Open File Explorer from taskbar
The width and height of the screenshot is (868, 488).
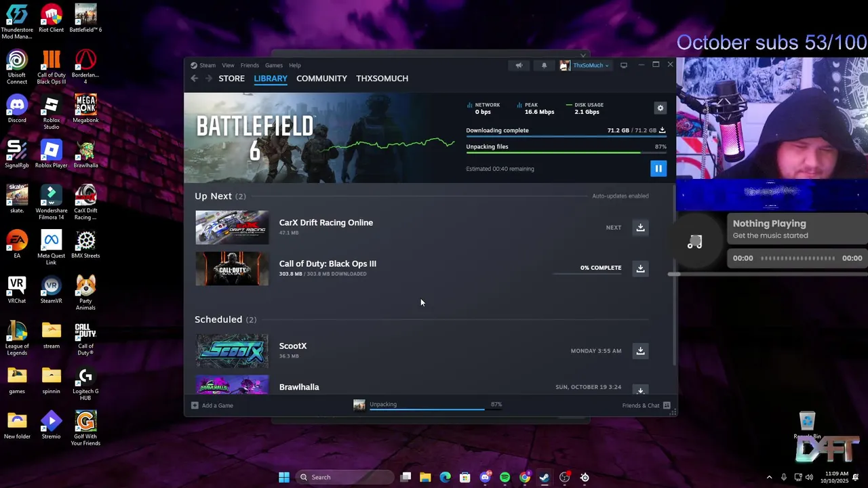(425, 477)
